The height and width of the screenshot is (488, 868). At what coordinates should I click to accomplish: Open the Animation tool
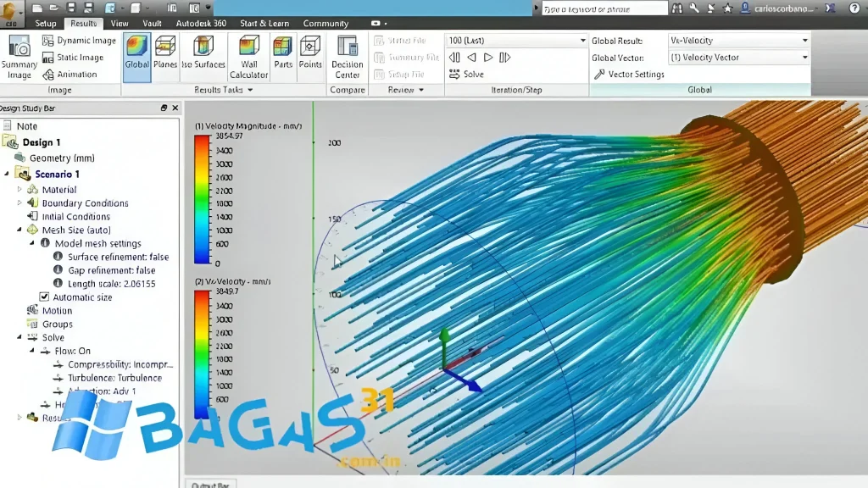[x=70, y=75]
